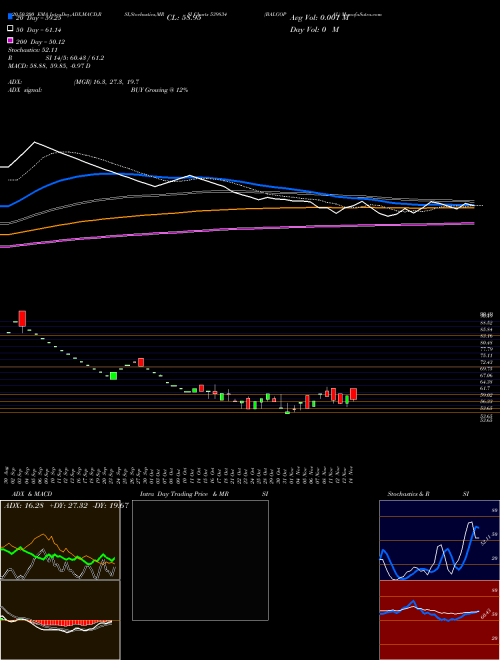Image resolution: width=500 pixels, height=660 pixels.
Task: Click the 'Stochastics & R' panel title
Action: [x=409, y=494]
